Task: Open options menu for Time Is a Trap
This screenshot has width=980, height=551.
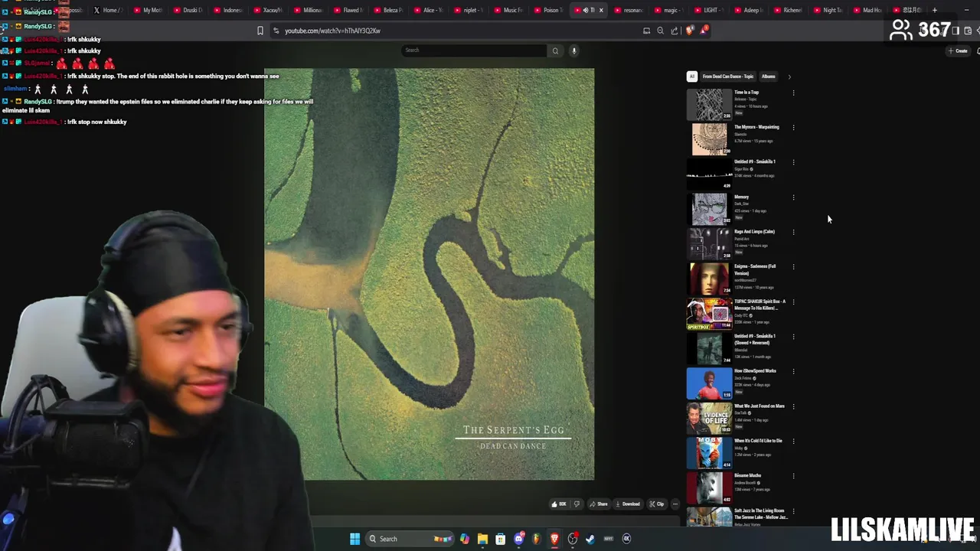Action: click(793, 93)
